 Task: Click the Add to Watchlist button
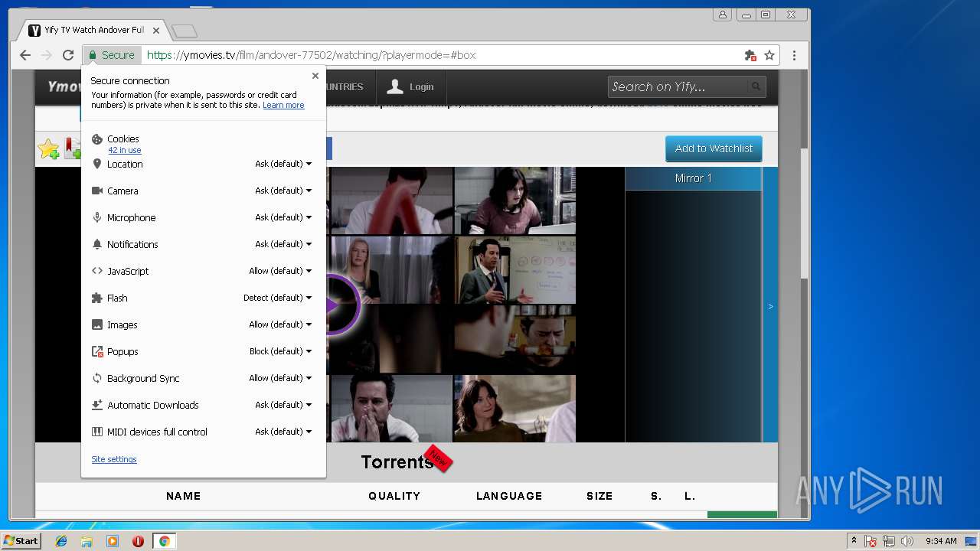(x=714, y=148)
